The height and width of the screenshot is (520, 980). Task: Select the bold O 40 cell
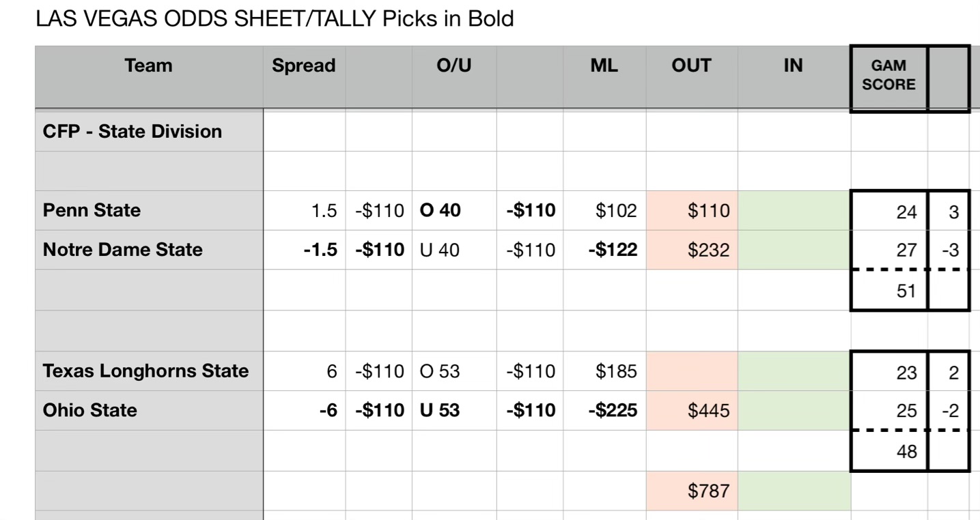point(454,210)
